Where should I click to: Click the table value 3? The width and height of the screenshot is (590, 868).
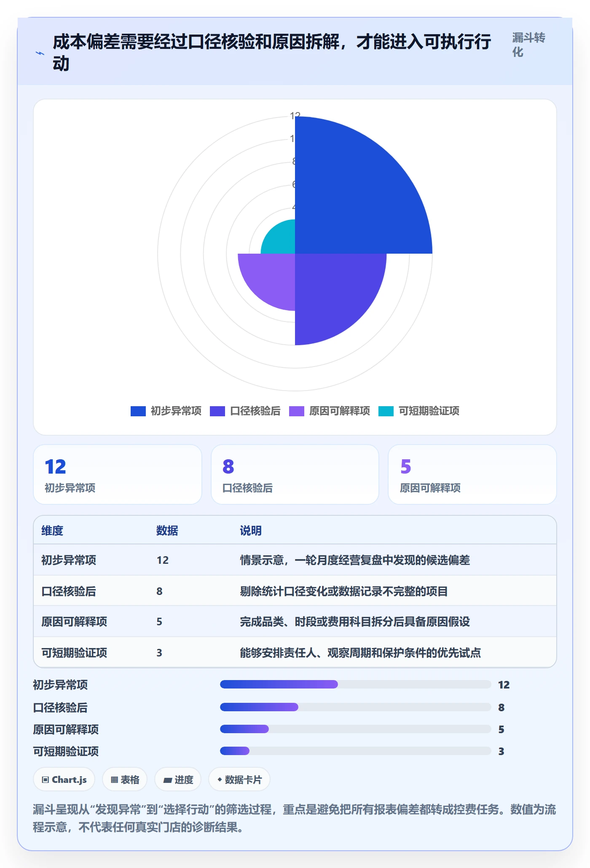pos(159,653)
